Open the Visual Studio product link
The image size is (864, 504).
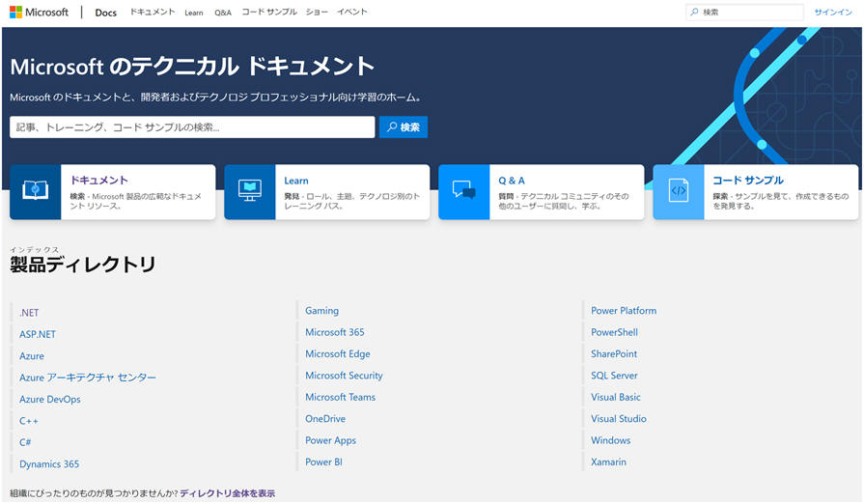[x=619, y=419]
